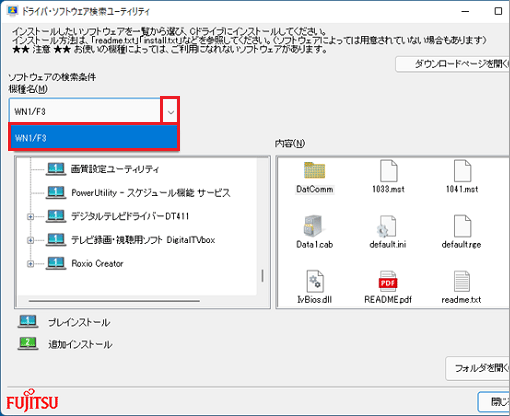Select the default.rge file icon
Viewport: 510px width, 416px height.
462,226
